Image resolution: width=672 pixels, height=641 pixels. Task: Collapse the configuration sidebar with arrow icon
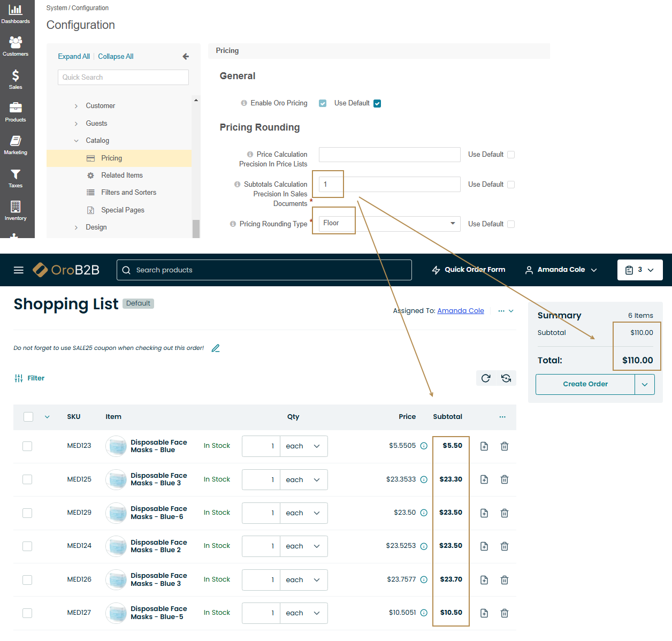point(186,56)
